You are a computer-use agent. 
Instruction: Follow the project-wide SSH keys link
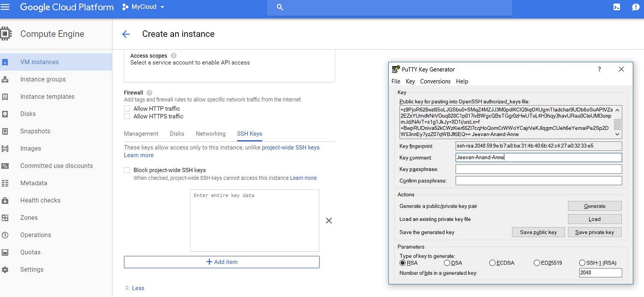click(x=291, y=147)
